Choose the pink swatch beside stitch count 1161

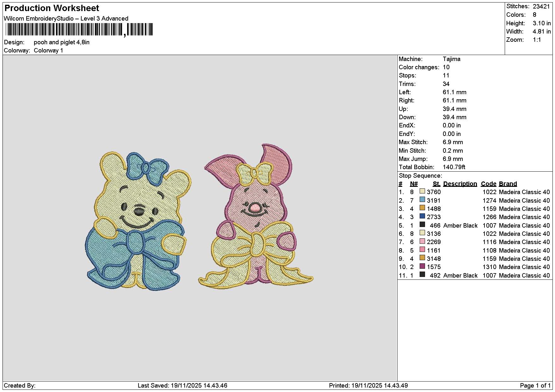click(422, 249)
